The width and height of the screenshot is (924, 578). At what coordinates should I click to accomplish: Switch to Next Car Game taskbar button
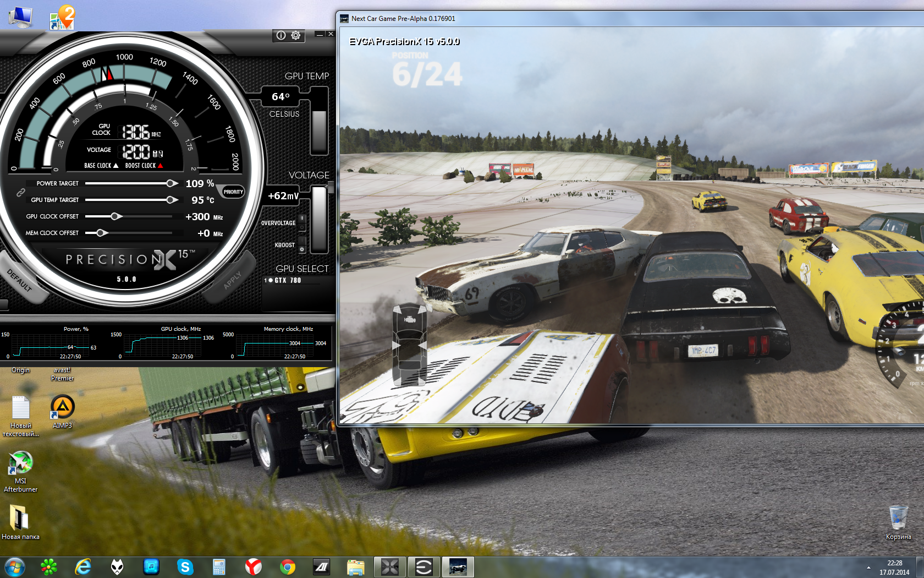pos(458,567)
